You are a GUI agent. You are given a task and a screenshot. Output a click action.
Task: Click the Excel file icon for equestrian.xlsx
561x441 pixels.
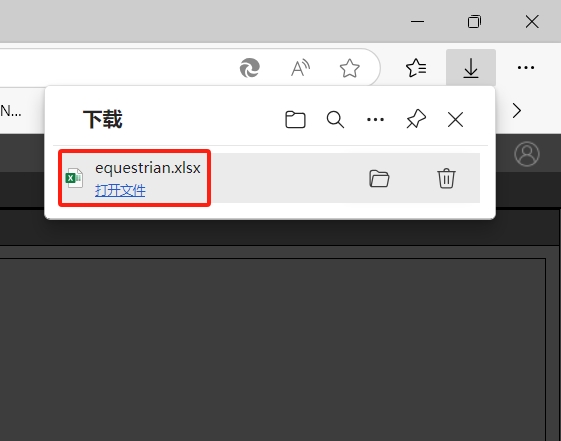(x=74, y=178)
